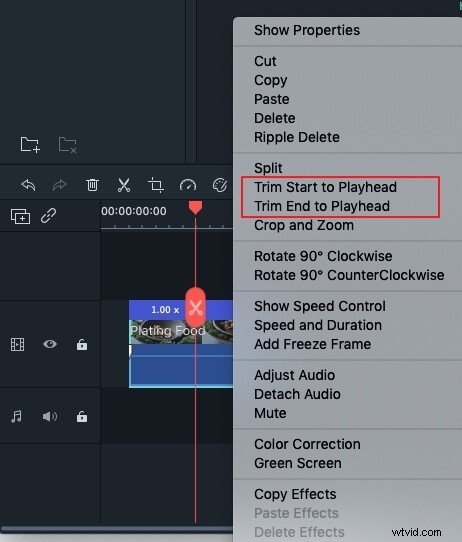Choose Trim End to Playhead
462x542 pixels.
(x=322, y=206)
